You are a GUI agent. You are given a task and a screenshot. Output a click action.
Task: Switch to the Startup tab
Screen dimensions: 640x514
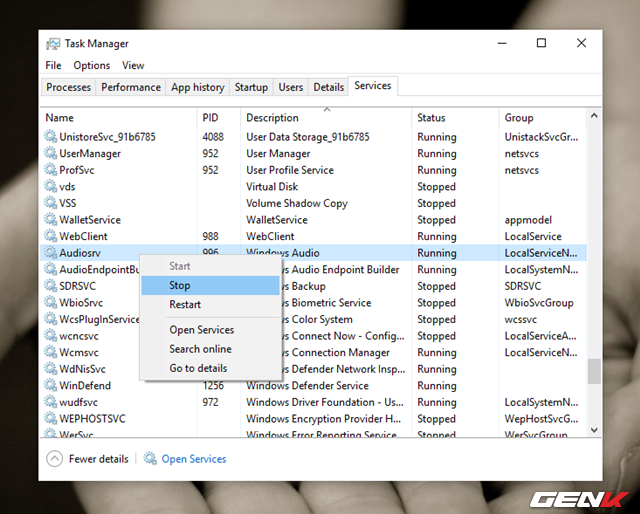point(251,87)
